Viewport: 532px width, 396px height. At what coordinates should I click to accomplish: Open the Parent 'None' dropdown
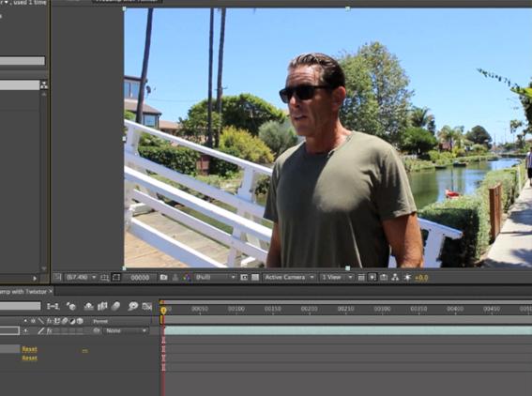[127, 330]
